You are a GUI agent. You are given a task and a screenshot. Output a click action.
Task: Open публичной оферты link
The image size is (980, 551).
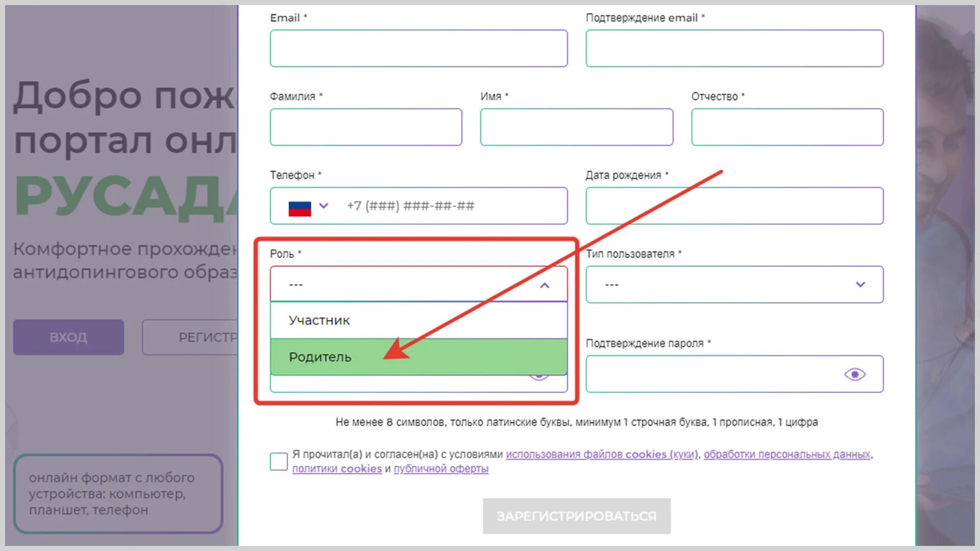[441, 468]
